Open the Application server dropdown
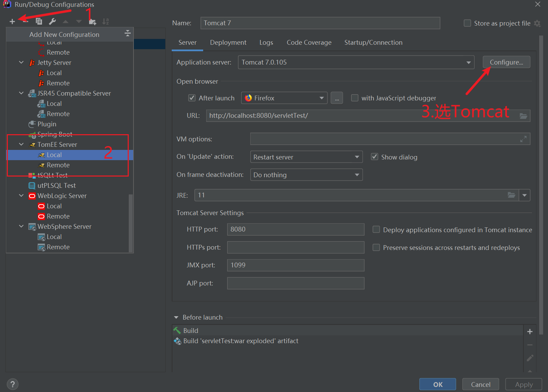The height and width of the screenshot is (392, 548). [x=356, y=62]
